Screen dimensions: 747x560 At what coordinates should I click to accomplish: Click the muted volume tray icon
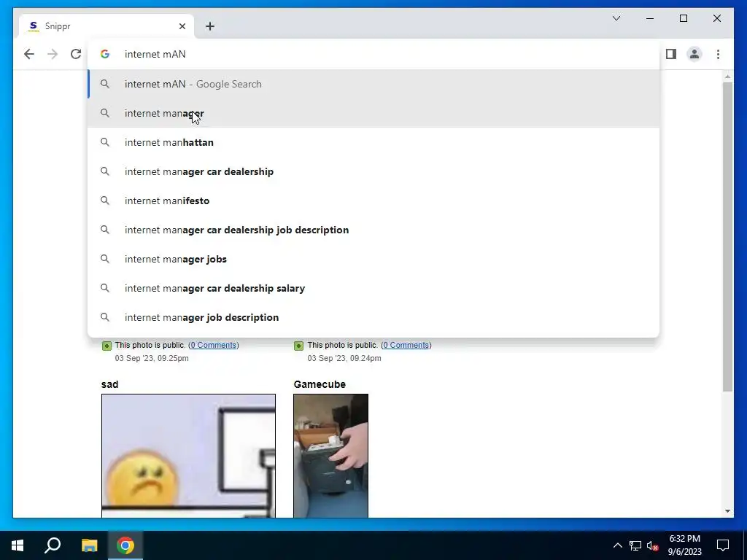click(652, 545)
